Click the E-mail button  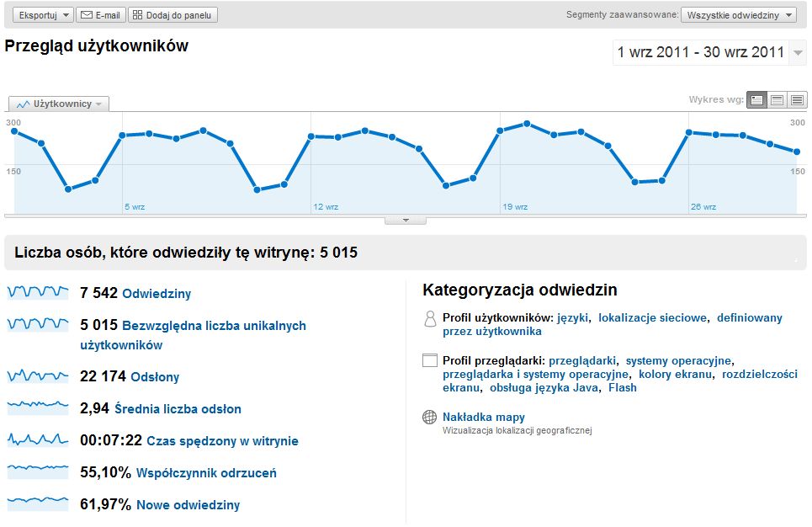tap(101, 15)
